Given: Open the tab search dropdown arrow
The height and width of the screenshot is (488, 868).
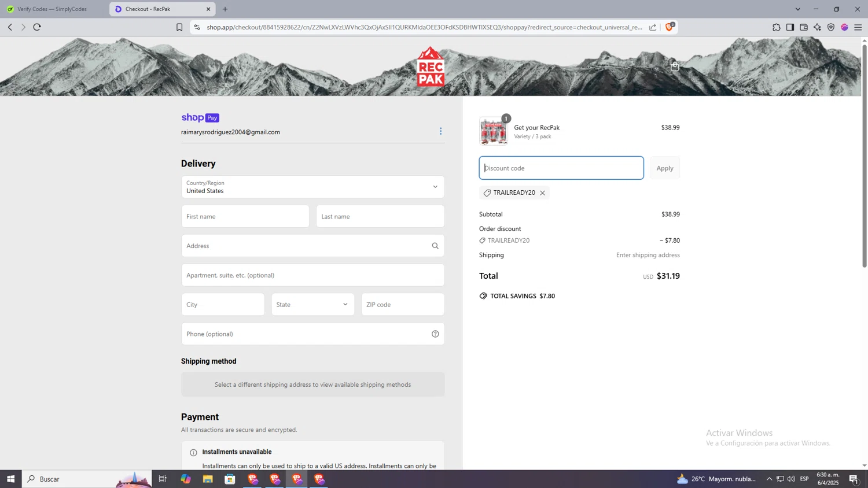Looking at the screenshot, I should pos(797,9).
